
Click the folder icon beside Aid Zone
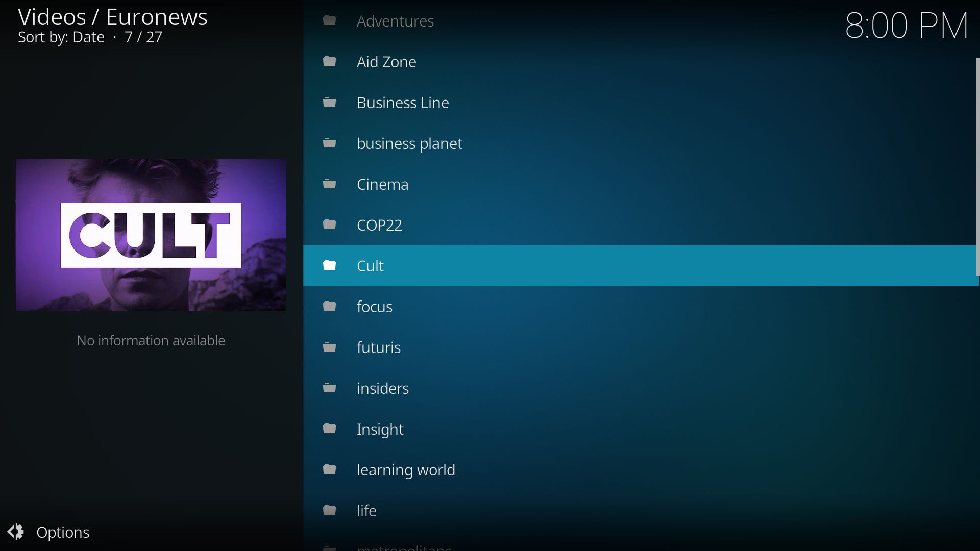330,62
